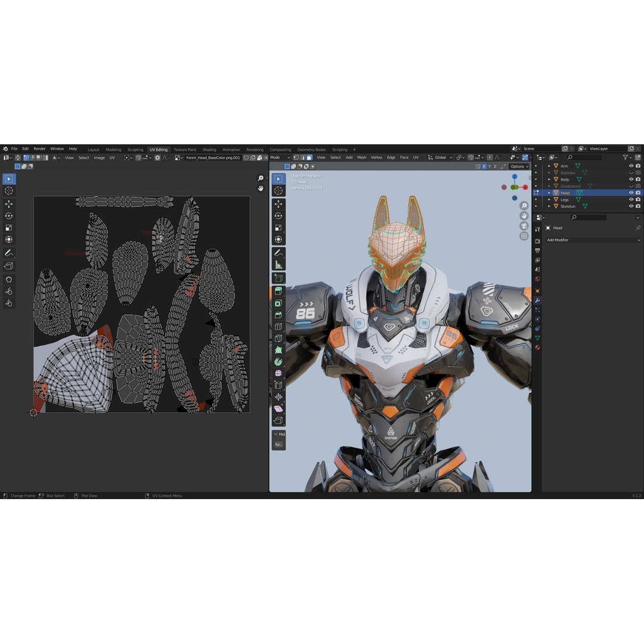Select the Scale tool in UV editor
The image size is (644, 644).
[8, 228]
